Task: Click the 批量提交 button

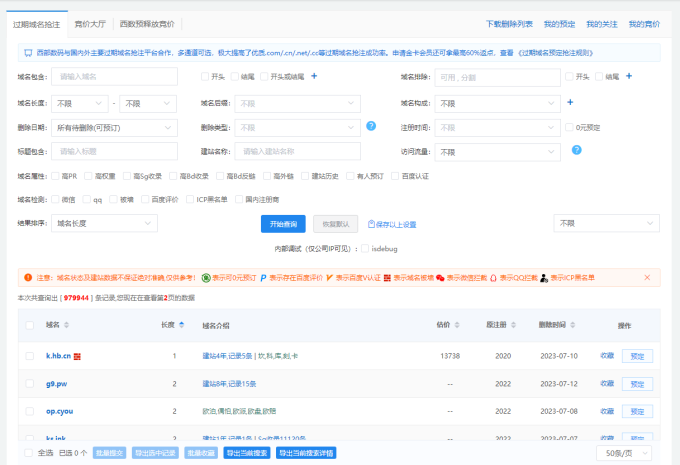Action: (109, 453)
